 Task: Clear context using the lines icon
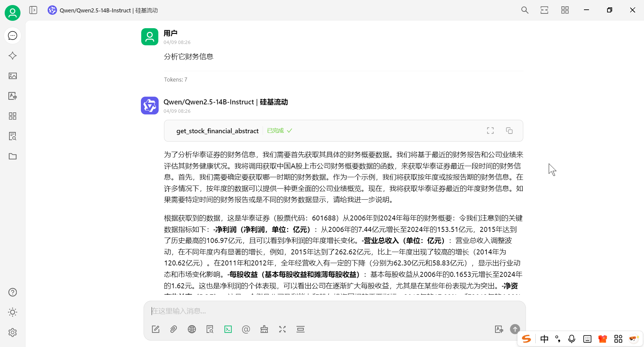point(301,329)
